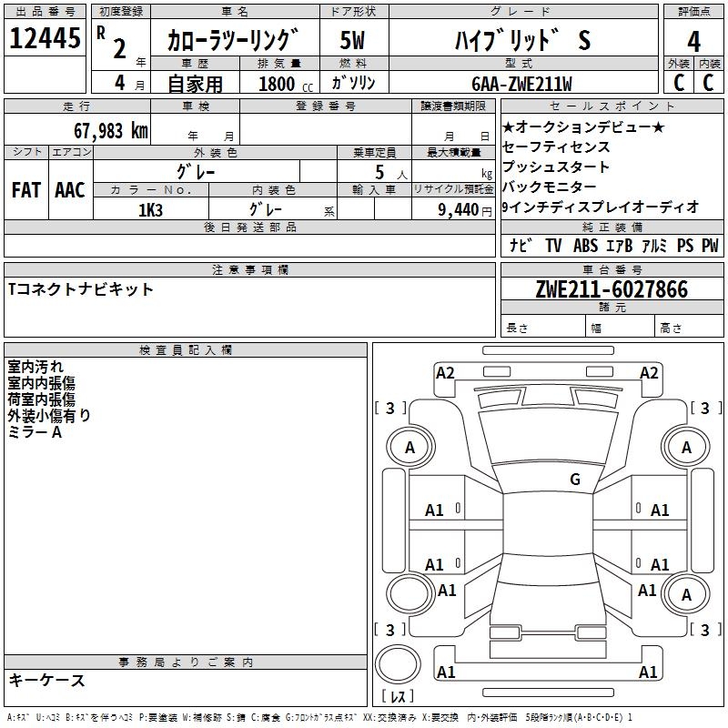Click the seating capacity 5 人
The image size is (728, 728).
coord(390,172)
